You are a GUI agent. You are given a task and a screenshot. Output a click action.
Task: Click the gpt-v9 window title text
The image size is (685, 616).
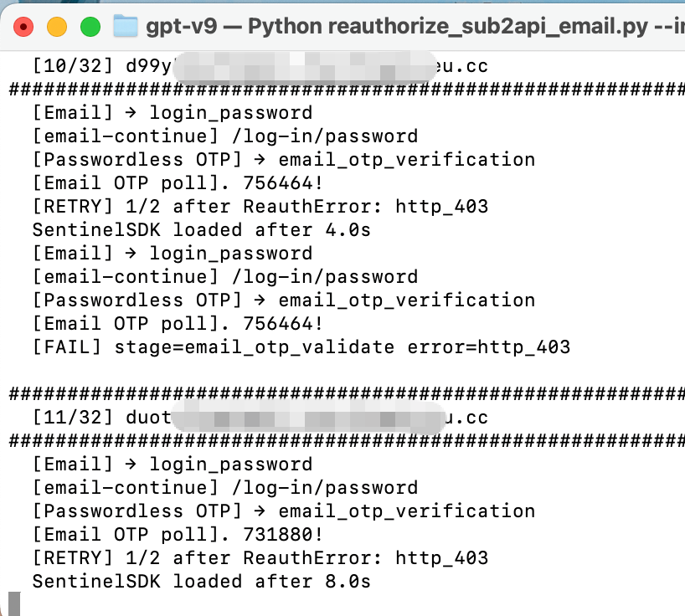pyautogui.click(x=415, y=26)
